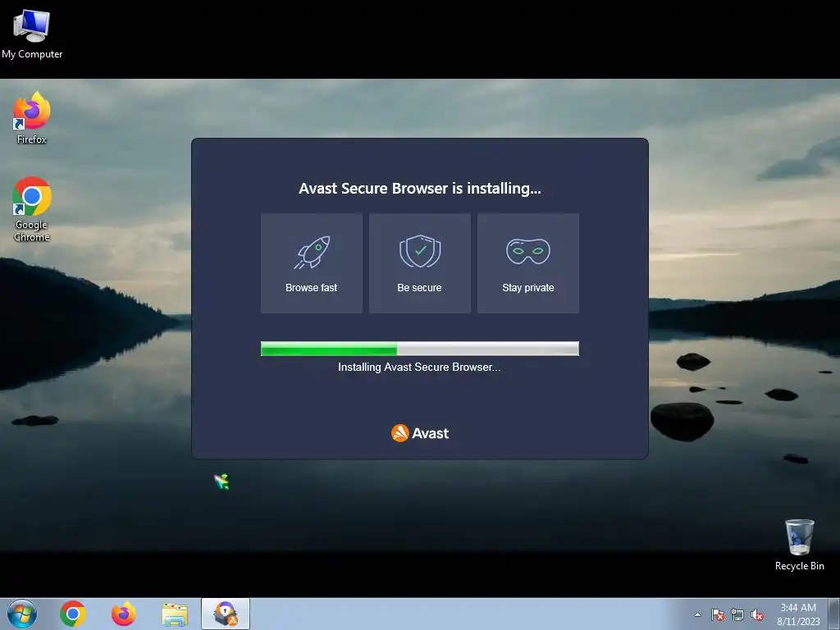Open Google Chrome desktop shortcut

[x=32, y=209]
